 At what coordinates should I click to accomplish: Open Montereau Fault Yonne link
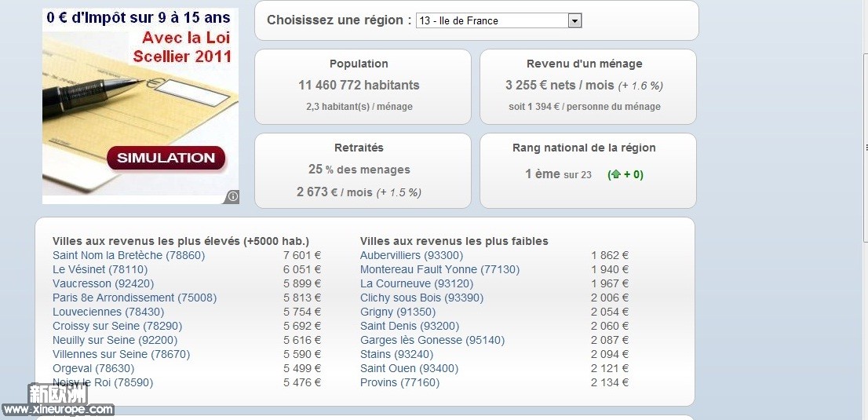coord(439,269)
